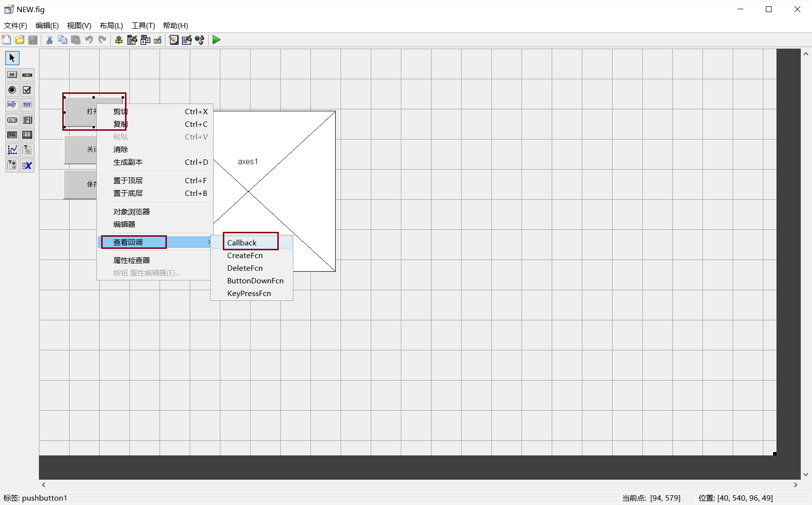Choose 置于顶层 from context menu

[155, 181]
